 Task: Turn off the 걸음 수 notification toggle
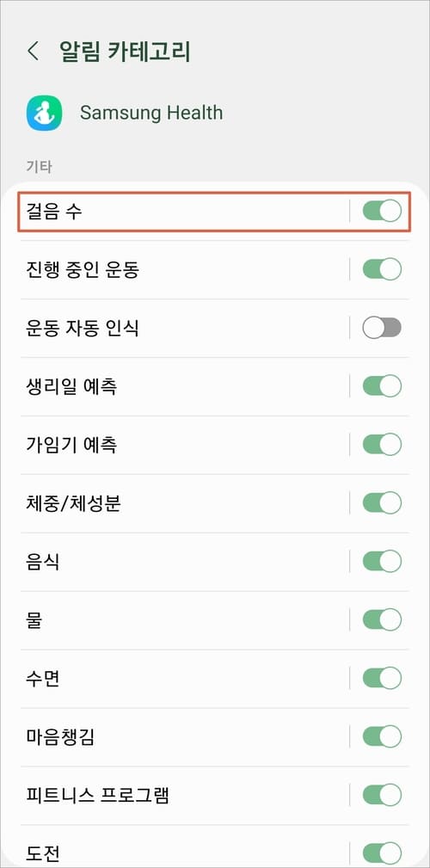382,212
